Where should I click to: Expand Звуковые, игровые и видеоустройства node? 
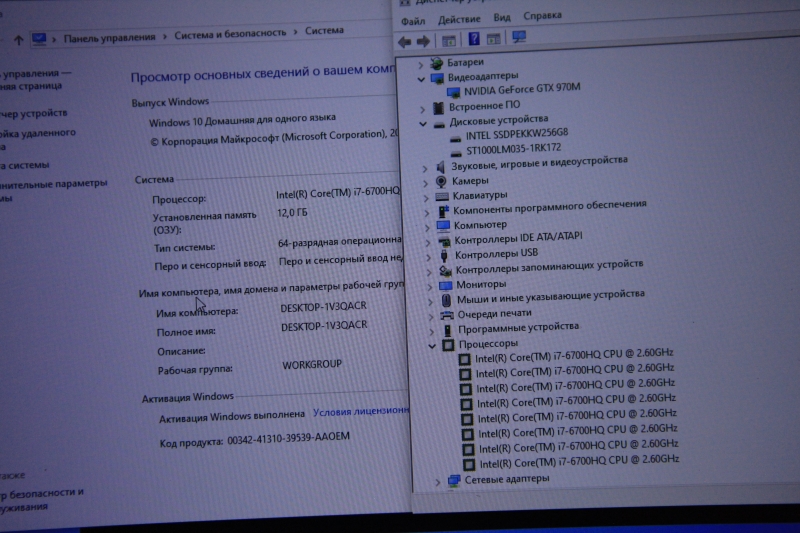point(425,168)
